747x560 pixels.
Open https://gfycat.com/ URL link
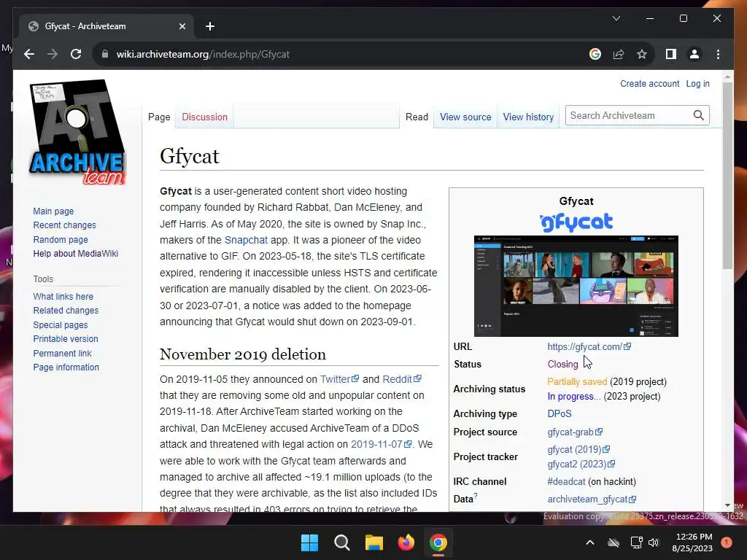coord(589,346)
